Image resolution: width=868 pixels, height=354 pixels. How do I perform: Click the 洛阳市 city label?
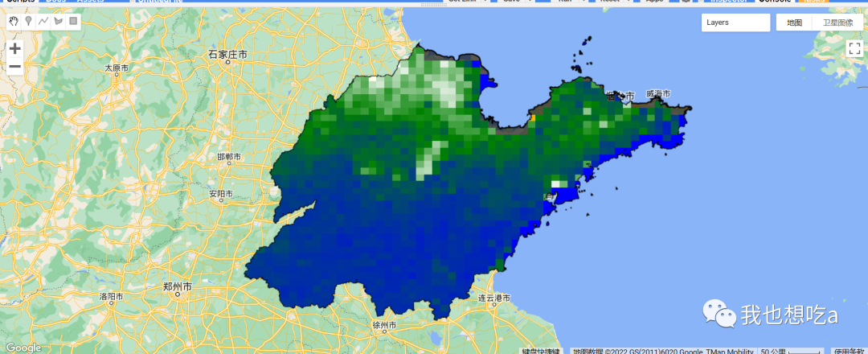click(111, 296)
